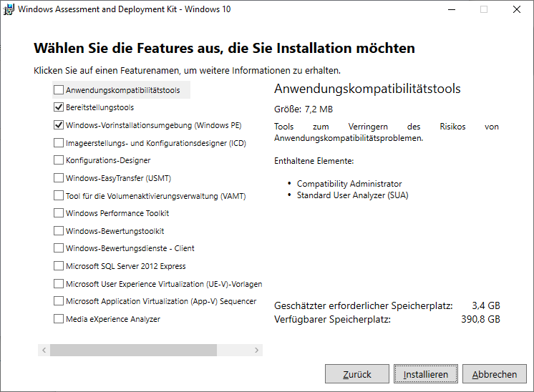Enable App-V Sequencer checkbox
534x392 pixels.
pos(59,301)
